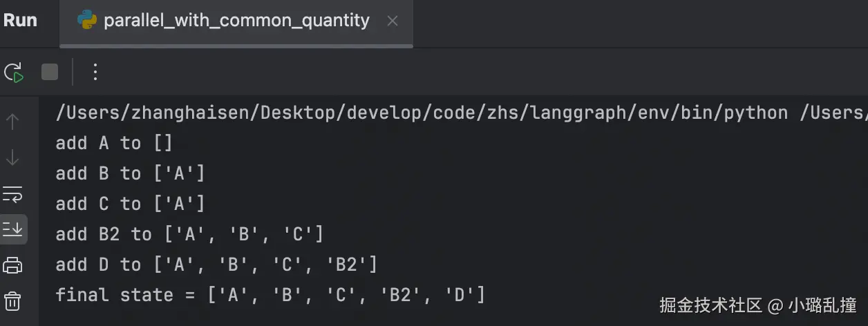Click the 'final state =' output line
The height and width of the screenshot is (326, 868).
pos(270,296)
